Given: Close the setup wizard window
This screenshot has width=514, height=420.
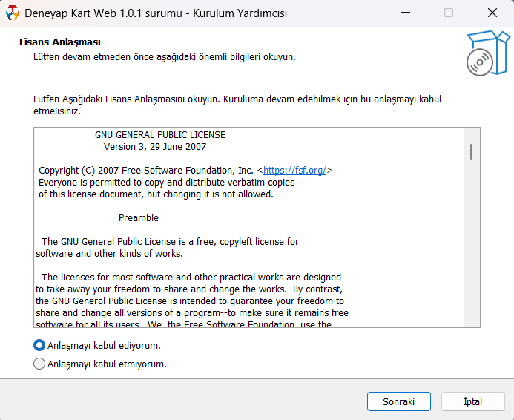Looking at the screenshot, I should click(x=492, y=13).
